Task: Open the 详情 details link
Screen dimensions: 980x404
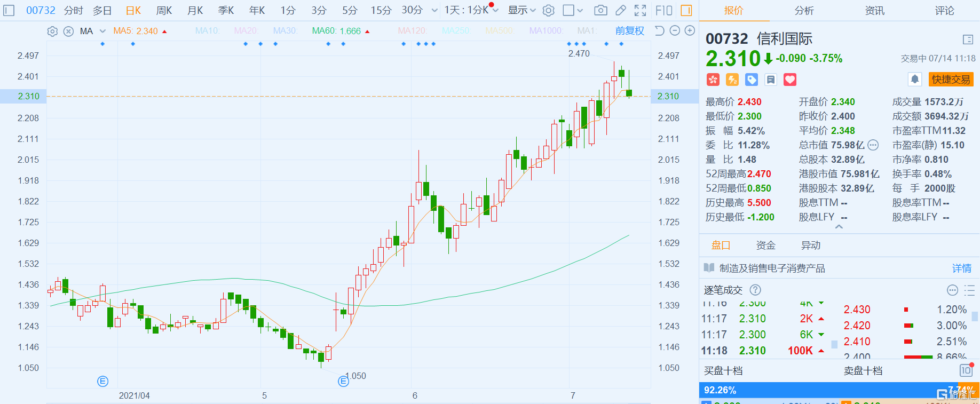Action: tap(962, 268)
